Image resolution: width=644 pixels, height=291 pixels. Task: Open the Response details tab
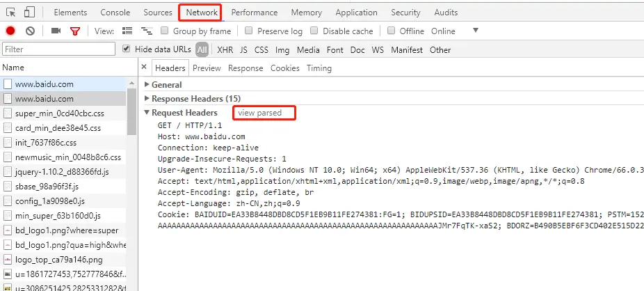click(245, 68)
